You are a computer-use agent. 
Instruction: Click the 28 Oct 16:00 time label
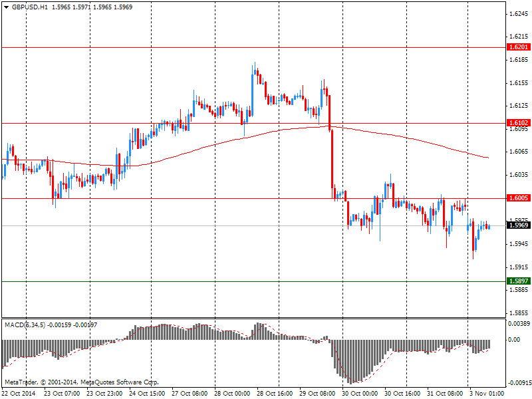coord(275,394)
